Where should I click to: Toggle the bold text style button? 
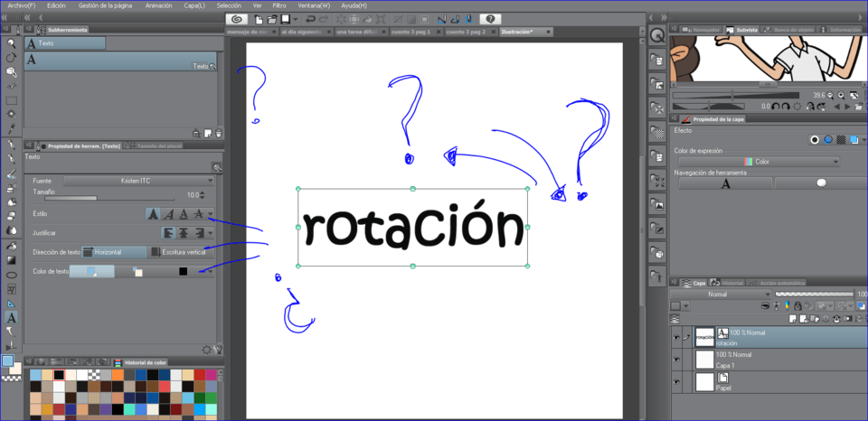point(154,214)
